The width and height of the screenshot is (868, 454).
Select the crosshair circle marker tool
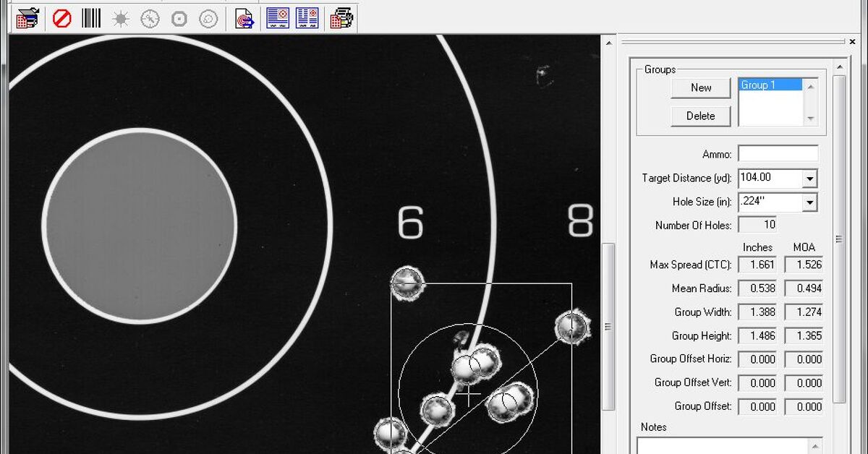[149, 18]
